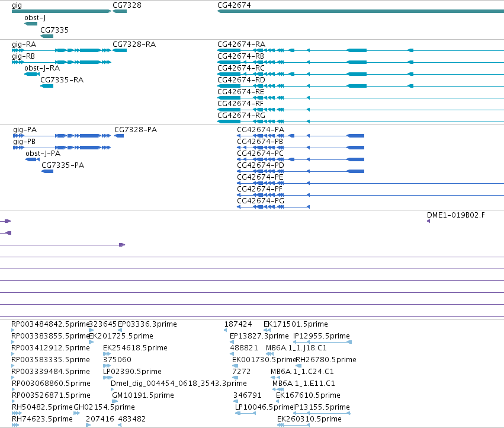Click EST RP003412912.5prime

tap(50, 348)
